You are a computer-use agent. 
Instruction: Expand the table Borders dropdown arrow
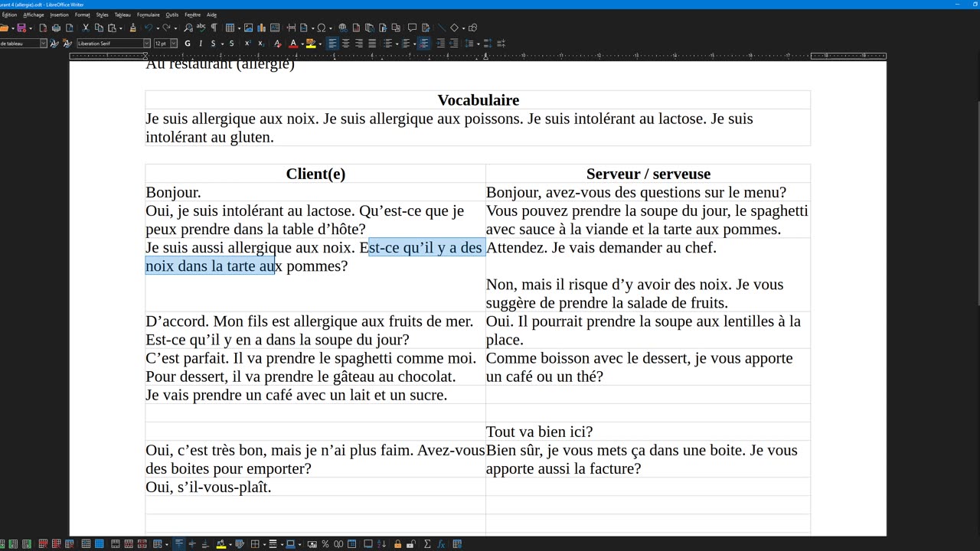coord(263,544)
